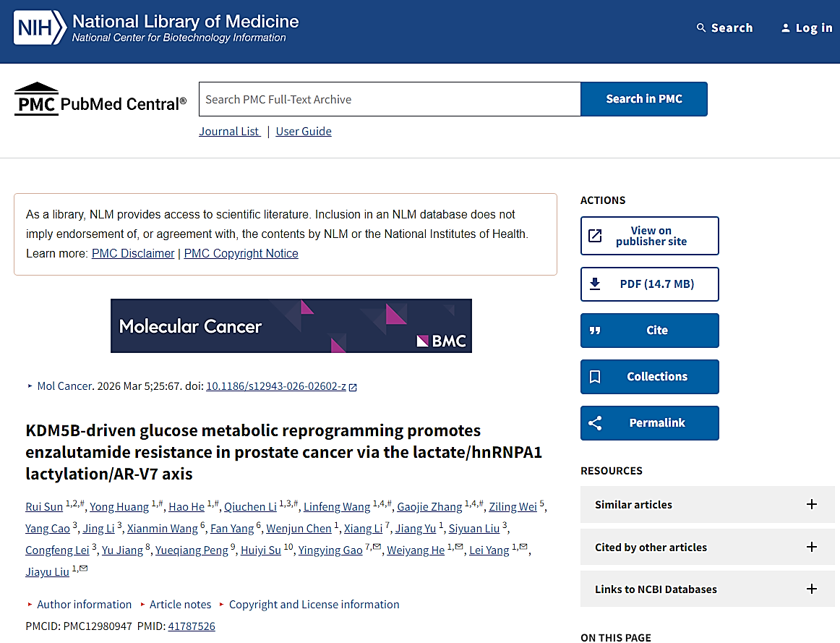Click envelope icon next to Jiayu Liu
The image size is (840, 643).
(84, 569)
